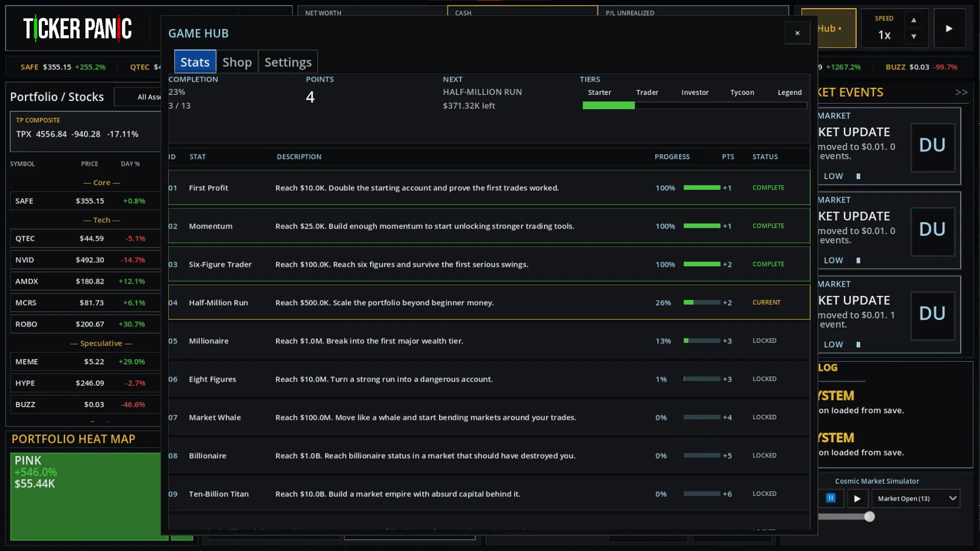Select the MEME stock row
Image resolution: width=980 pixels, height=551 pixels.
[85, 362]
